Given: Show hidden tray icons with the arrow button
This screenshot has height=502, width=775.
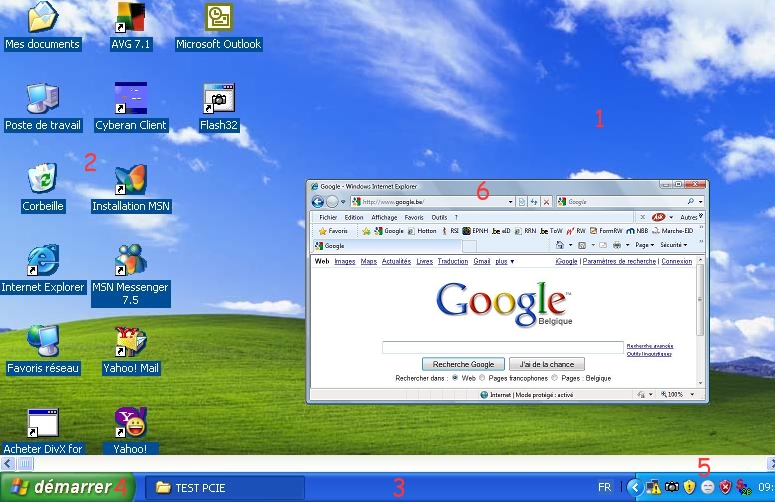Looking at the screenshot, I should (635, 488).
